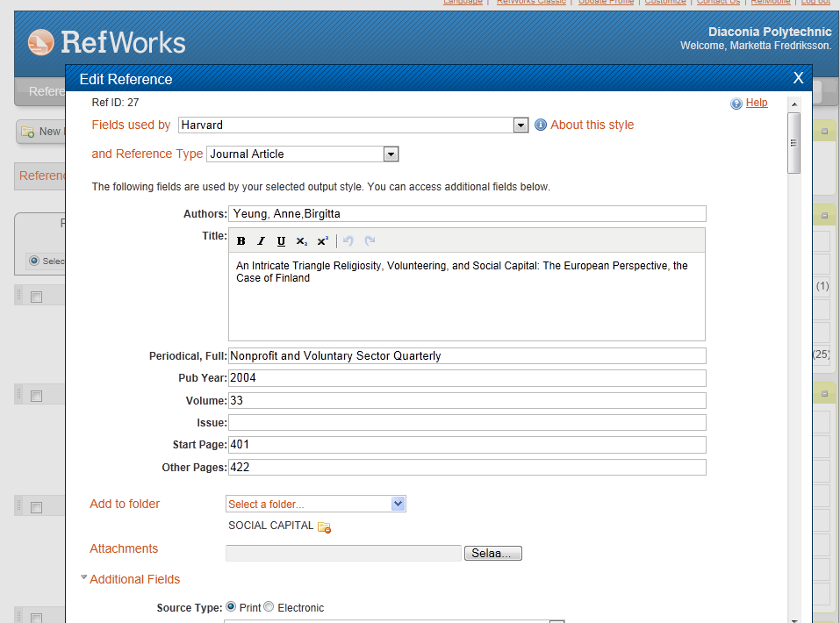Open the References menu behind the dialog
Viewport: 840px width, 623px height.
(x=47, y=91)
